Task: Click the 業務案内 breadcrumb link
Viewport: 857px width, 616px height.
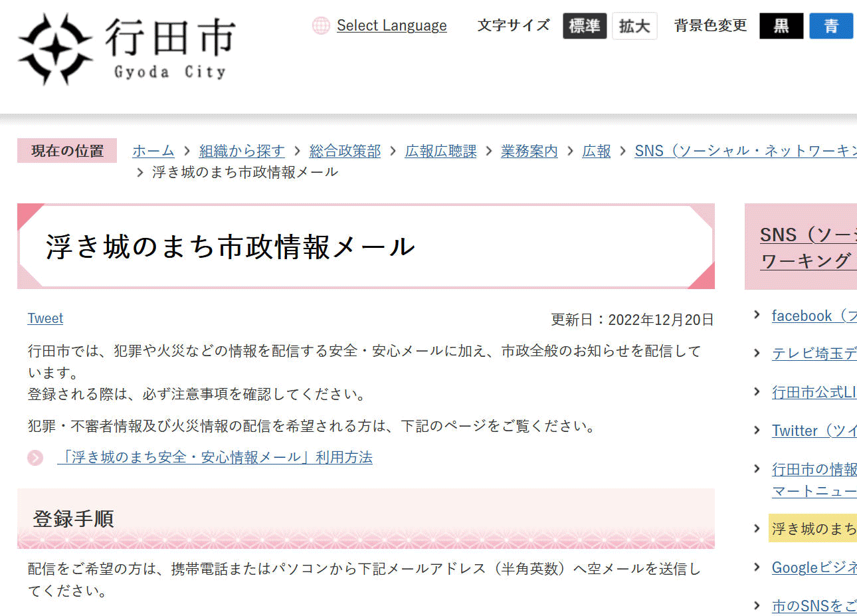Action: [529, 151]
